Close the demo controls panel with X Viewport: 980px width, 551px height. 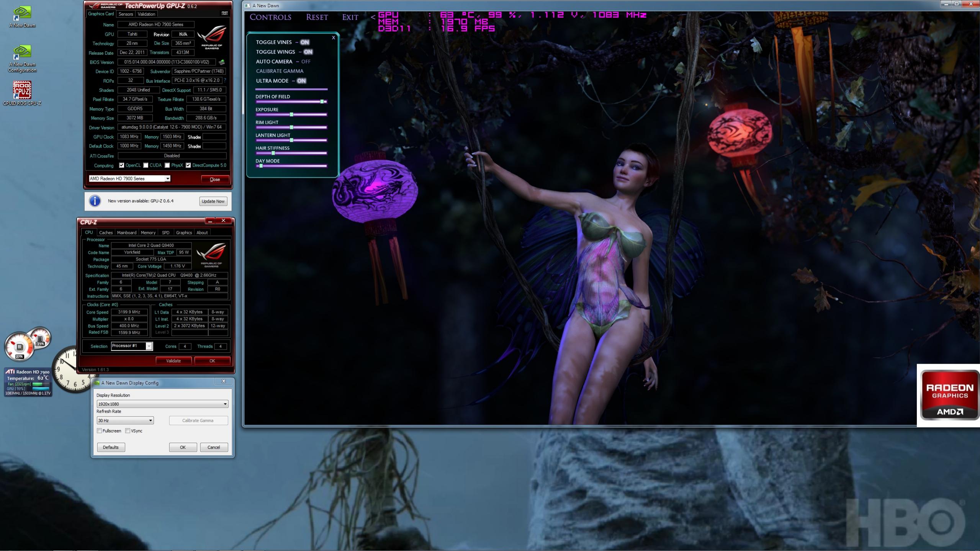pos(333,38)
